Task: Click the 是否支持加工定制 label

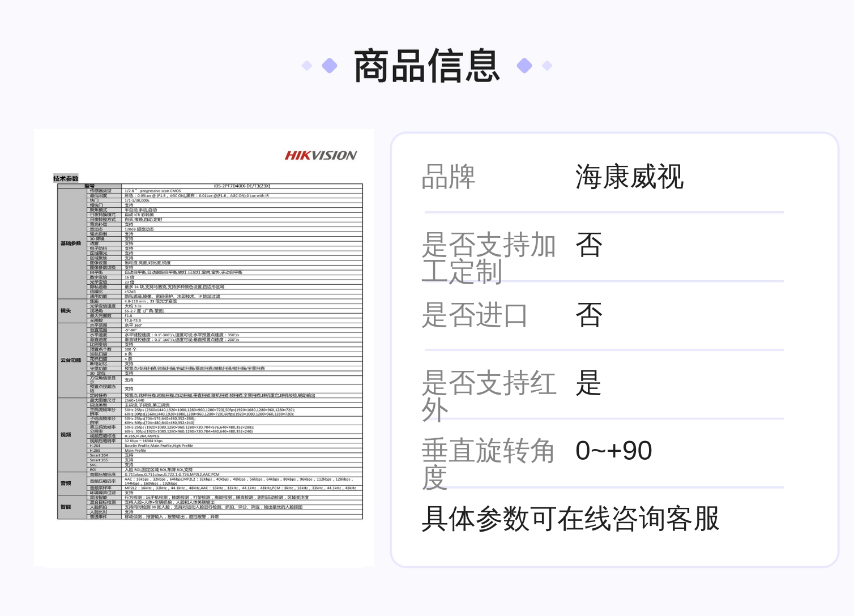Action: (489, 258)
